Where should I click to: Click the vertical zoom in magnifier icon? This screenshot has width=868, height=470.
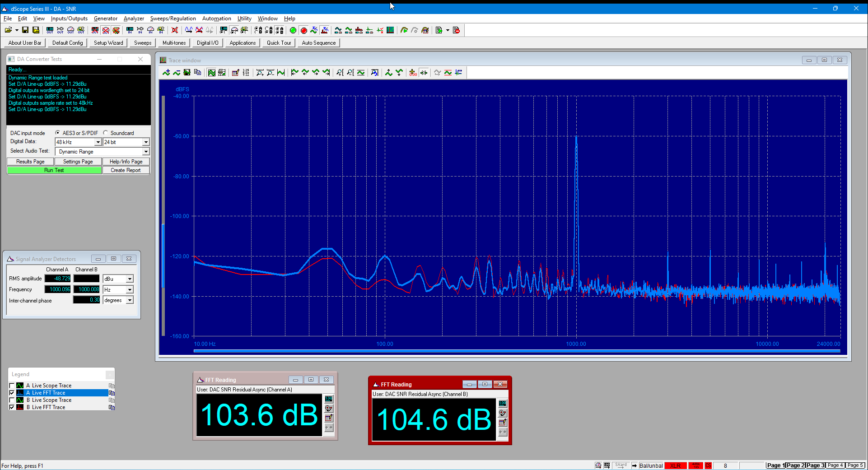(x=340, y=73)
